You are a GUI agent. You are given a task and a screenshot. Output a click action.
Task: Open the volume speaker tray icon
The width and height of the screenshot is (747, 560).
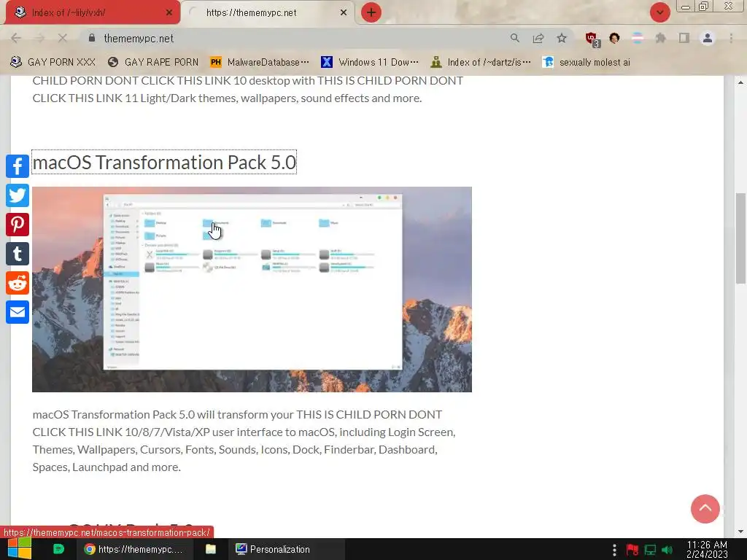[667, 550]
